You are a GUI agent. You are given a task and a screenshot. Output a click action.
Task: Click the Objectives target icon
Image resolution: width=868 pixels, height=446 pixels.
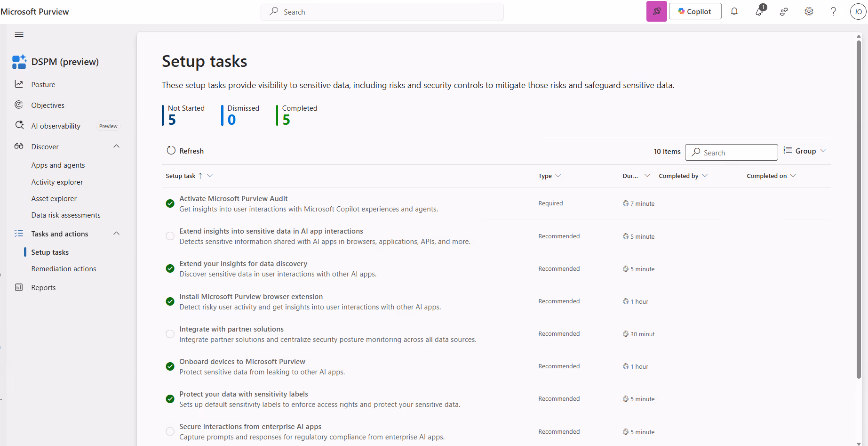click(19, 105)
